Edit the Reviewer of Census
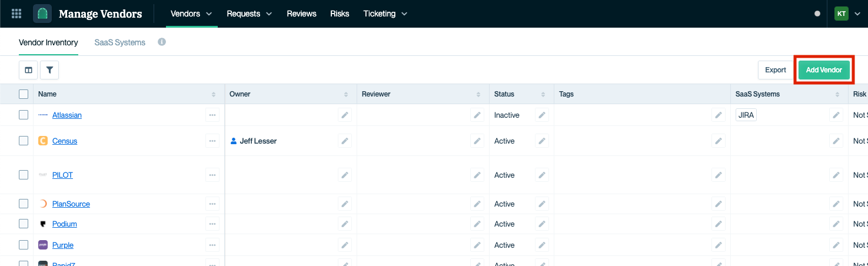The image size is (868, 266). click(x=477, y=141)
